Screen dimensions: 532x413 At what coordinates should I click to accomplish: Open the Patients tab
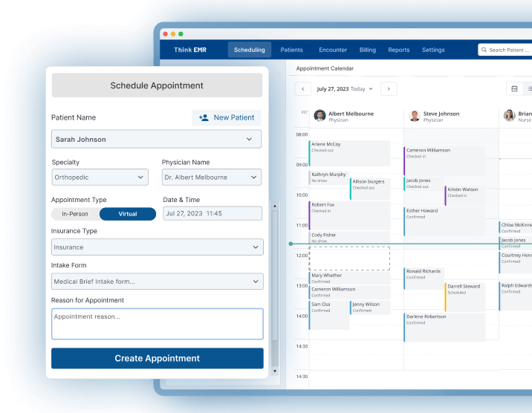point(291,50)
